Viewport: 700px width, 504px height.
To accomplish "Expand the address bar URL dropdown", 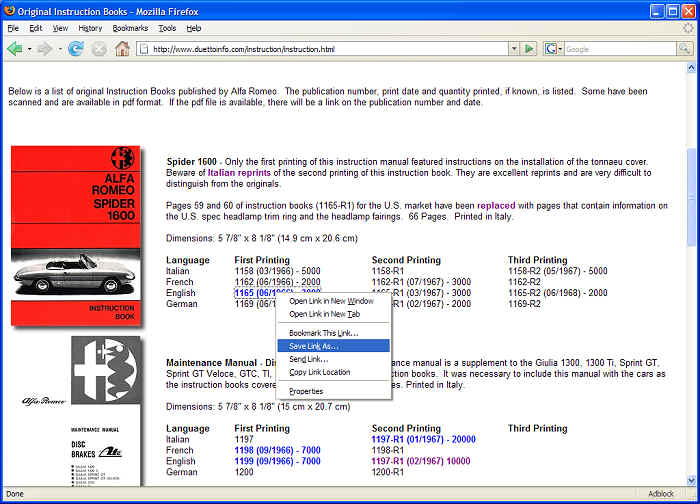I will click(x=514, y=49).
